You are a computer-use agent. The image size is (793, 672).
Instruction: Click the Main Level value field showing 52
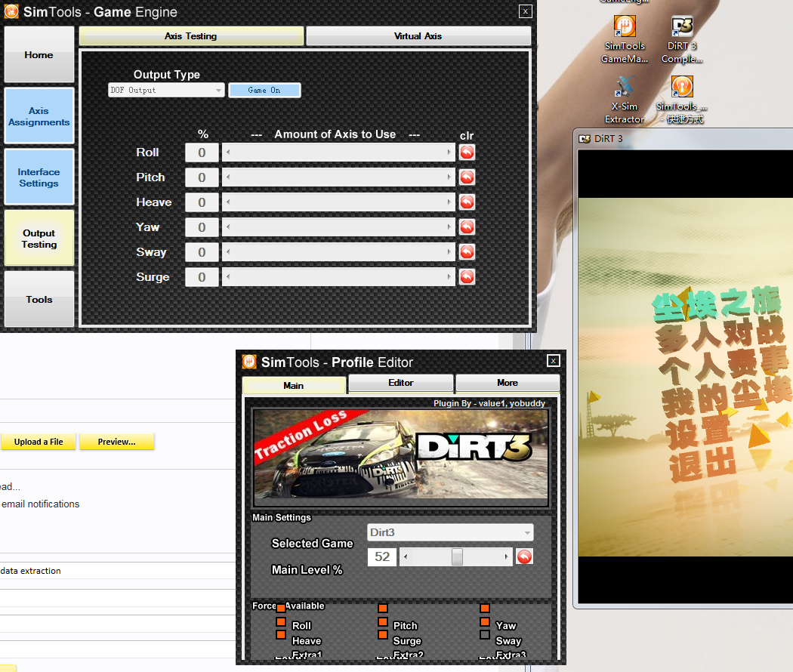click(x=382, y=556)
